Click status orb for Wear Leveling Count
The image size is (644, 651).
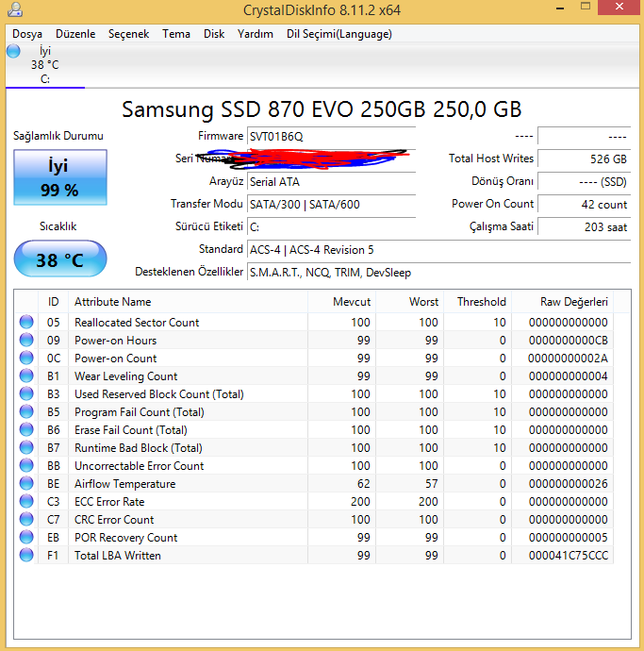pyautogui.click(x=26, y=376)
